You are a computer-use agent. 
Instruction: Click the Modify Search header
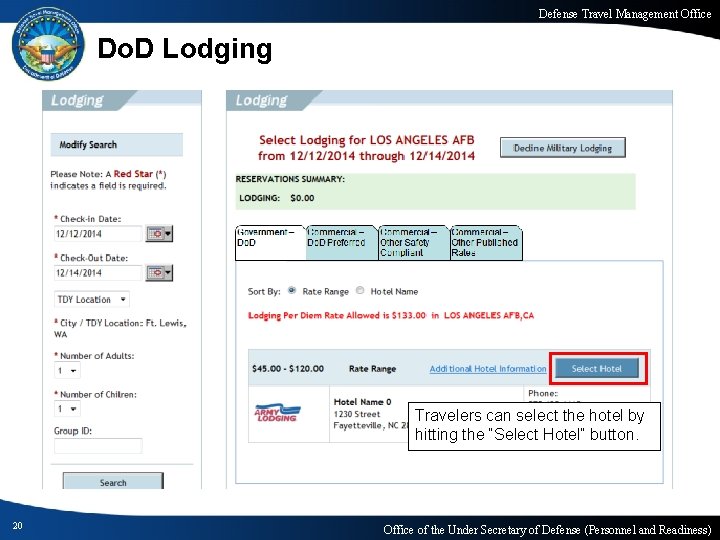pos(117,145)
